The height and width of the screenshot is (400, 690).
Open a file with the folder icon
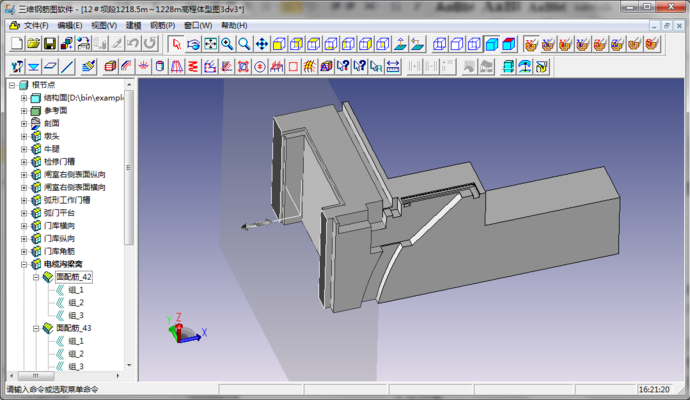[x=33, y=44]
